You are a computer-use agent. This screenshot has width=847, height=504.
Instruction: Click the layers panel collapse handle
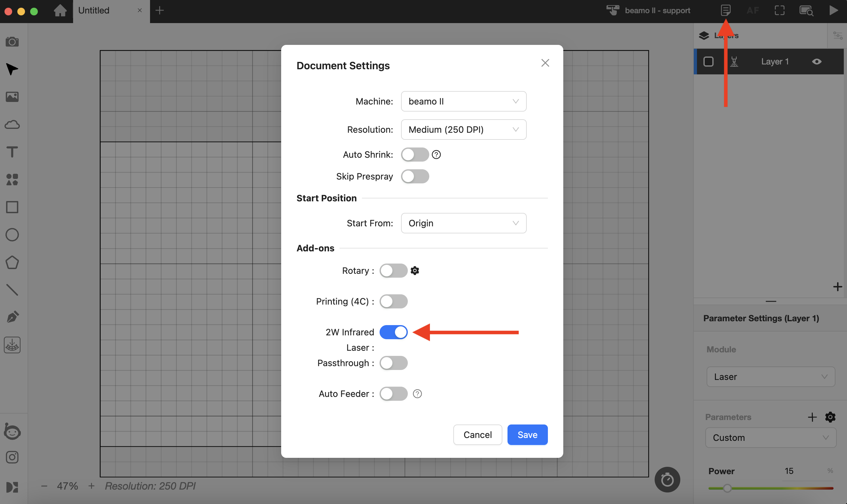770,301
